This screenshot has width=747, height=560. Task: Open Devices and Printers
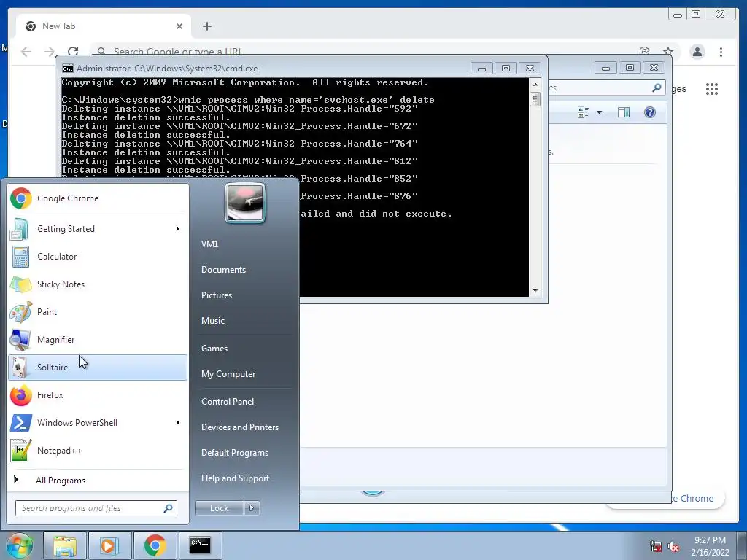239,427
